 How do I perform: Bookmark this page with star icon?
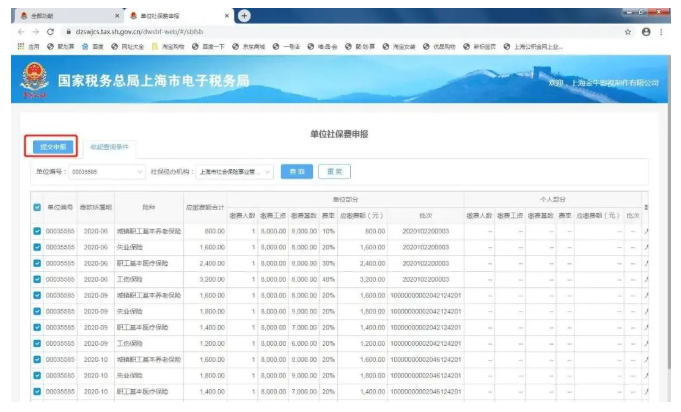(x=628, y=32)
